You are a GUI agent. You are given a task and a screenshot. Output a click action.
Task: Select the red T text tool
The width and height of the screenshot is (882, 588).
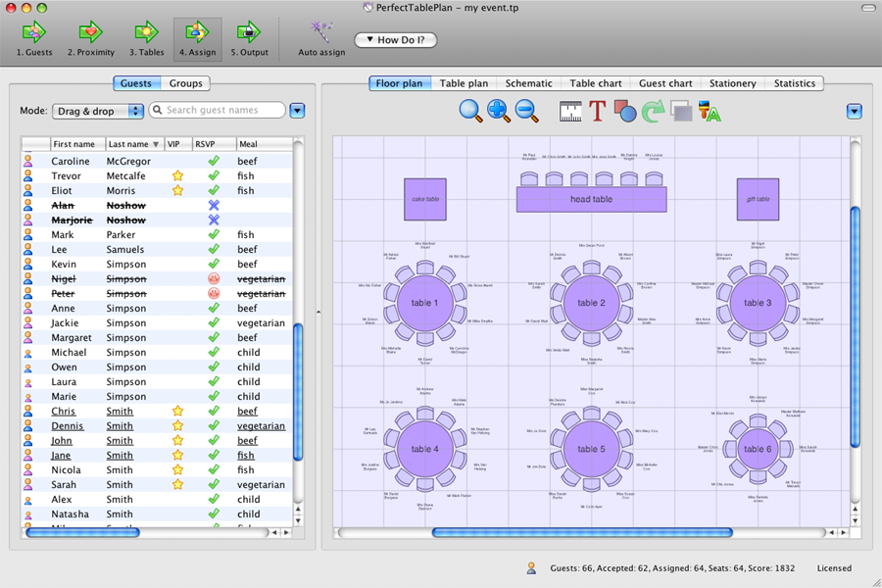(x=598, y=112)
